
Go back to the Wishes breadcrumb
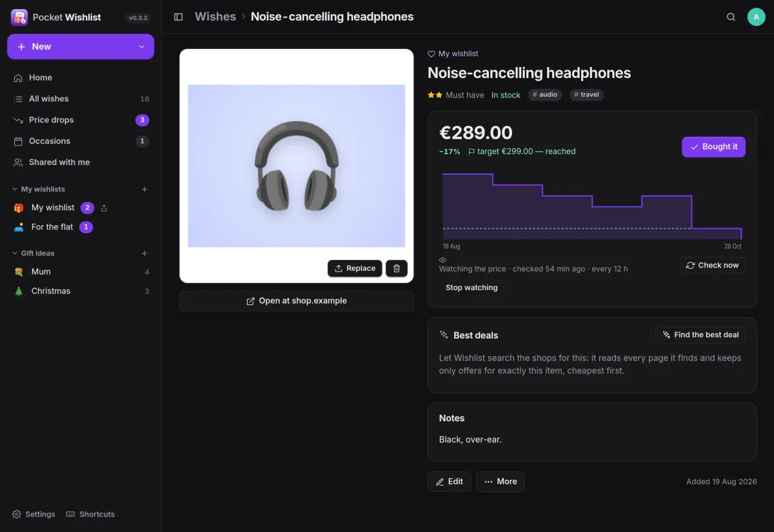coord(215,17)
